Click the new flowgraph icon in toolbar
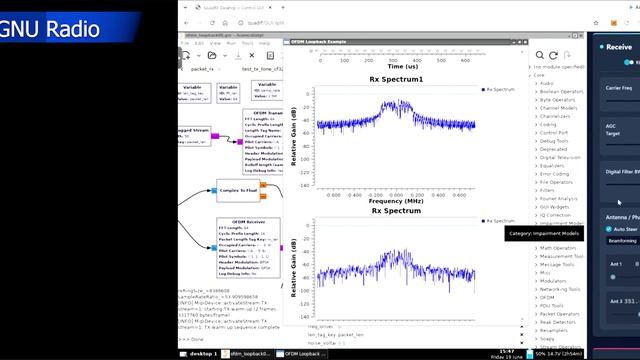This screenshot has width=640, height=360. tap(186, 55)
